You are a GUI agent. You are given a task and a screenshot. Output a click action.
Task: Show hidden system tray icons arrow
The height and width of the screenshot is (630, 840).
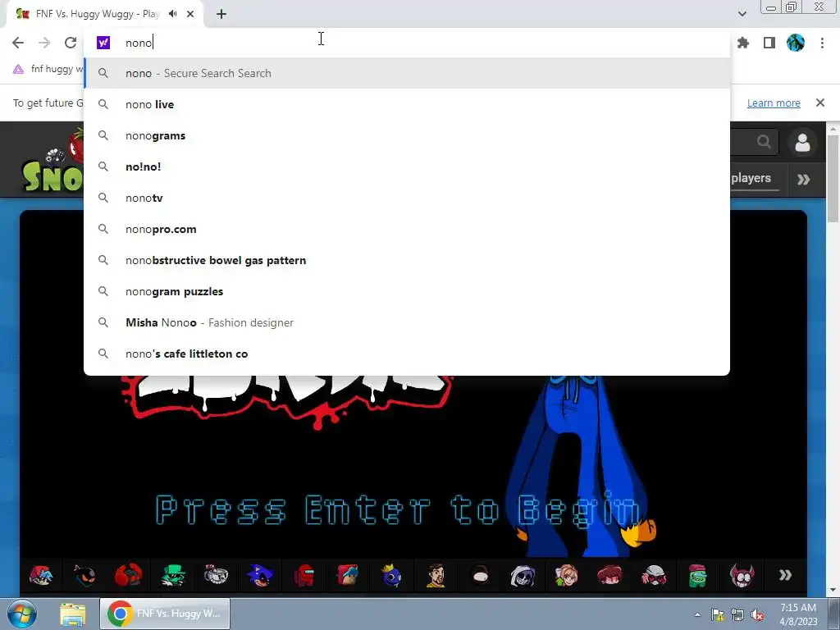[697, 614]
